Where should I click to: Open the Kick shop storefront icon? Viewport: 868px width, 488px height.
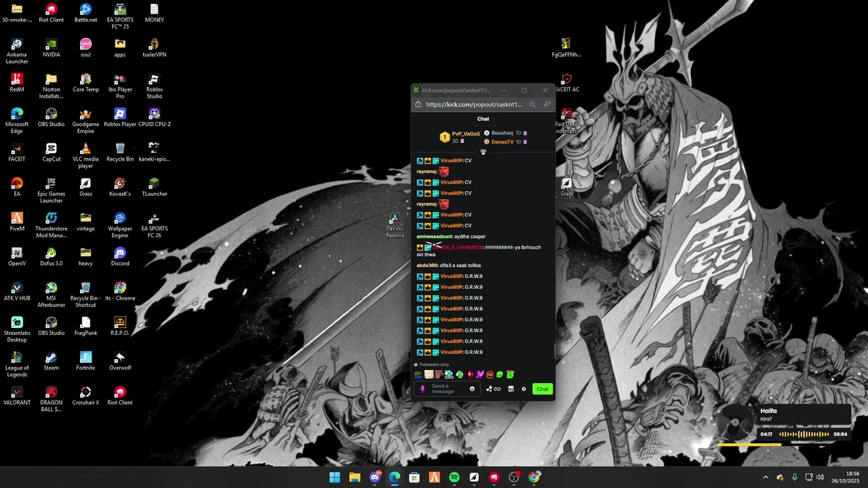tap(511, 389)
